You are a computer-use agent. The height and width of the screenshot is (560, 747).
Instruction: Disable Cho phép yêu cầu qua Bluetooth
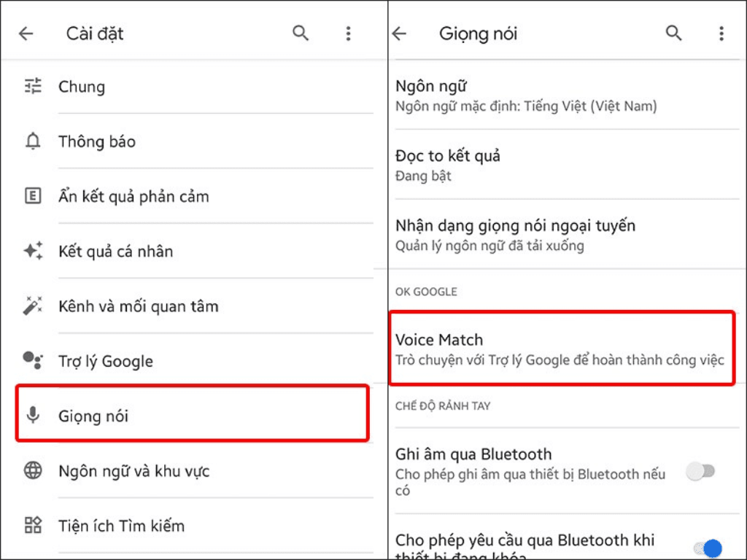(708, 546)
